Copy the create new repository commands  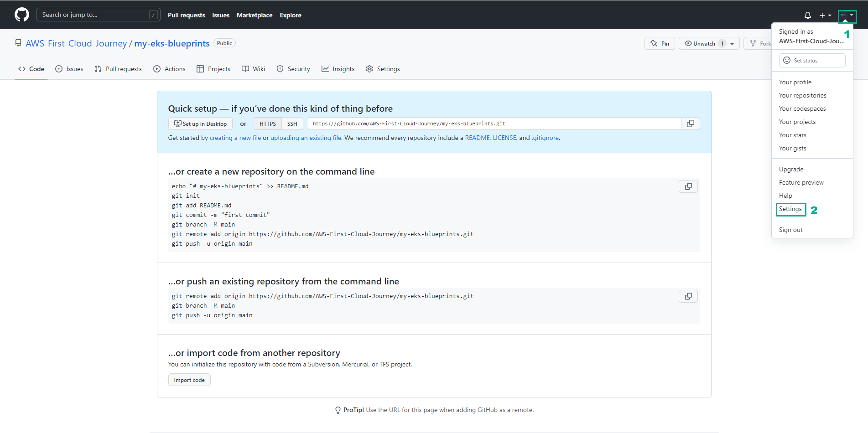click(688, 186)
